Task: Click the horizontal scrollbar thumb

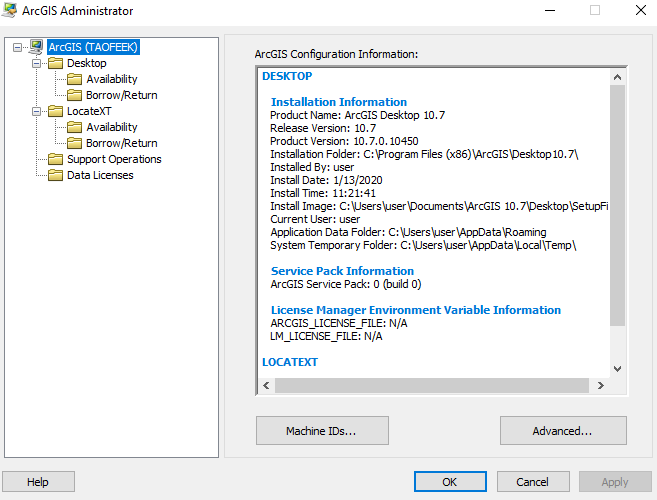Action: [432, 385]
